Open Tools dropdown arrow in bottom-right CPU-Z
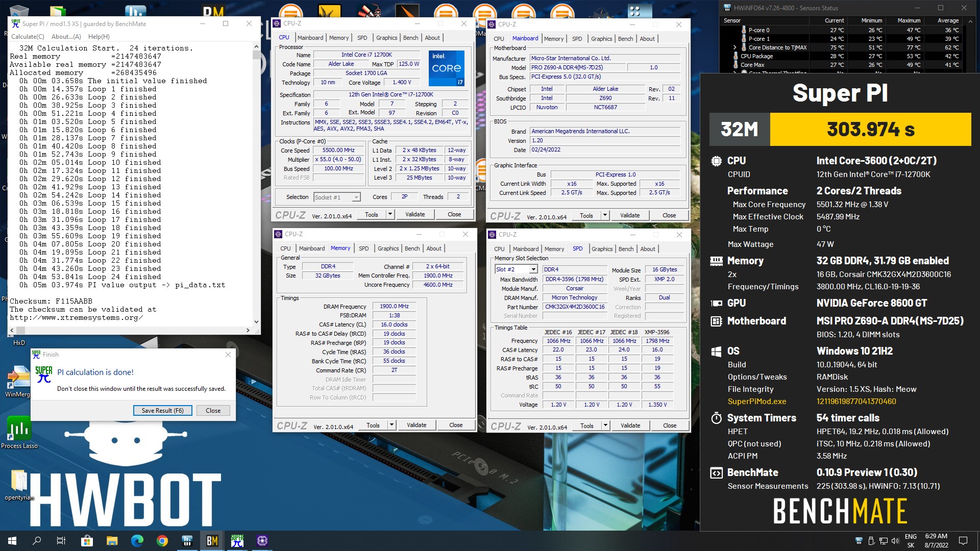The width and height of the screenshot is (980, 551). pyautogui.click(x=606, y=425)
